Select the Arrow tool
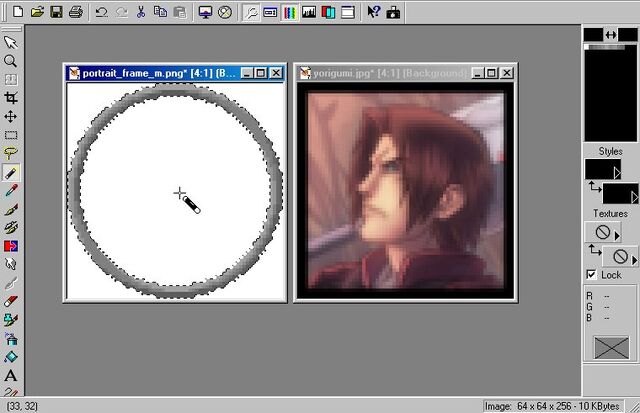The image size is (640, 413). [x=11, y=42]
